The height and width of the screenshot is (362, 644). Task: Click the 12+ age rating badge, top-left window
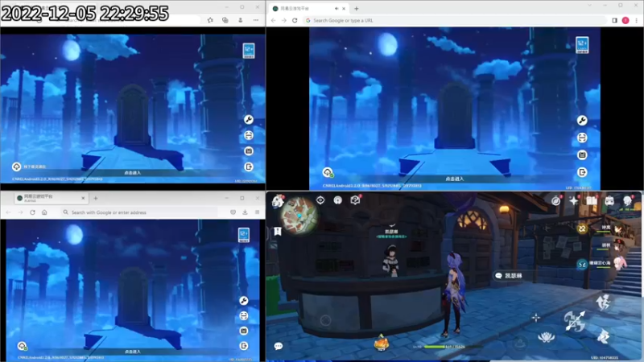[x=249, y=51]
